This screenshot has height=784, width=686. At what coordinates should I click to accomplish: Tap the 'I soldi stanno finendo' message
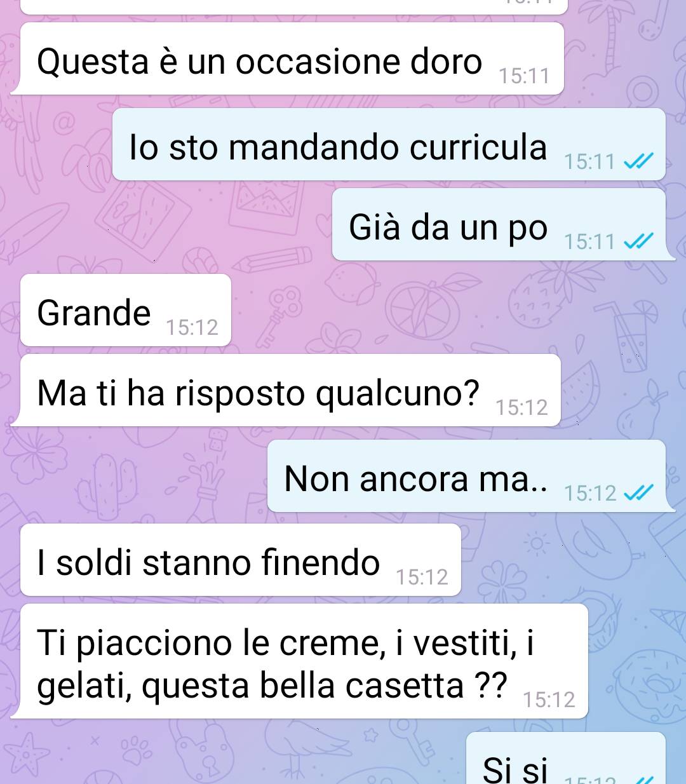(241, 560)
